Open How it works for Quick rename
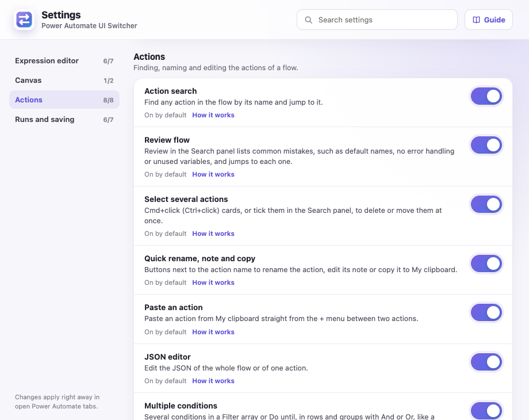This screenshot has height=420, width=529. coord(213,282)
